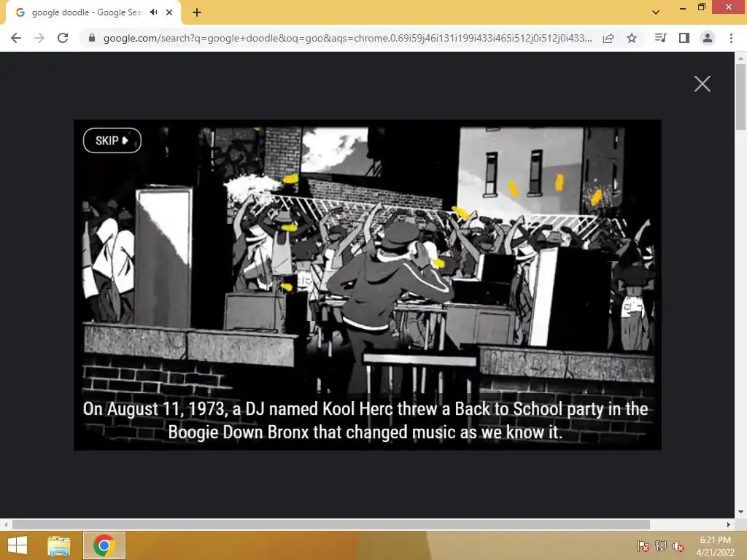The height and width of the screenshot is (560, 747).
Task: Reload the current page
Action: click(63, 38)
